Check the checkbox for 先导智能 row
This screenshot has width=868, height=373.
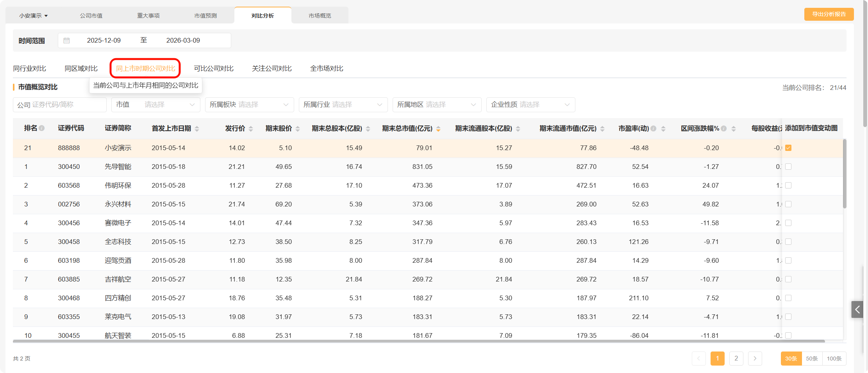tap(788, 167)
